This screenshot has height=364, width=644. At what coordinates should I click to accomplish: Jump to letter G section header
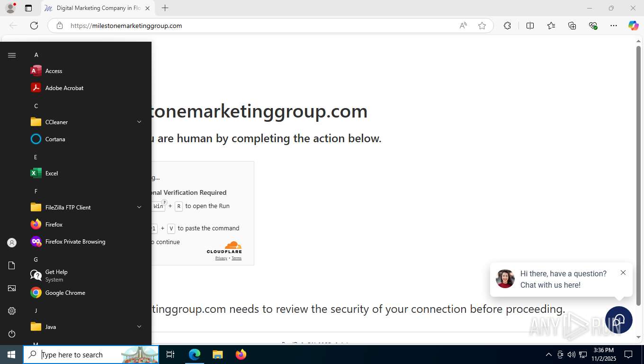36,260
